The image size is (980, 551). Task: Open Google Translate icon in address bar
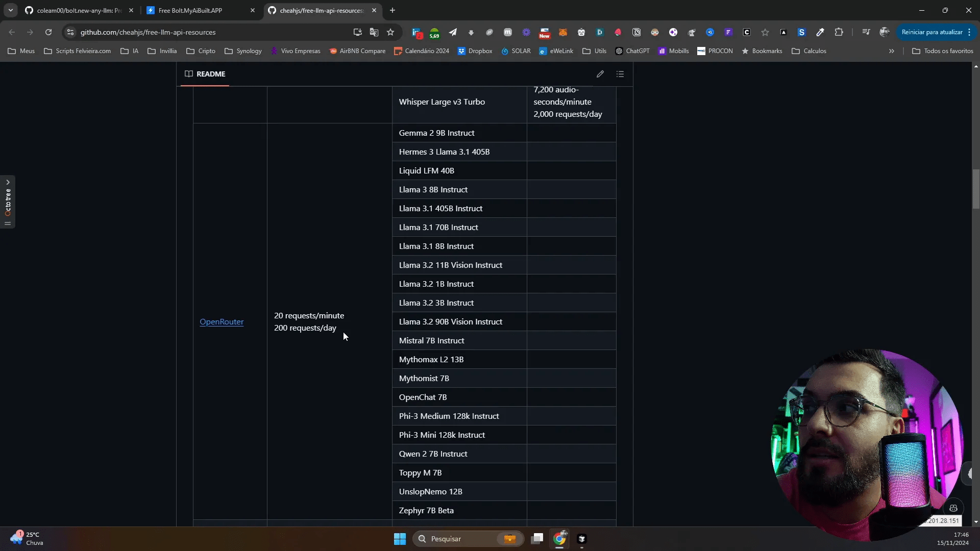[374, 32]
